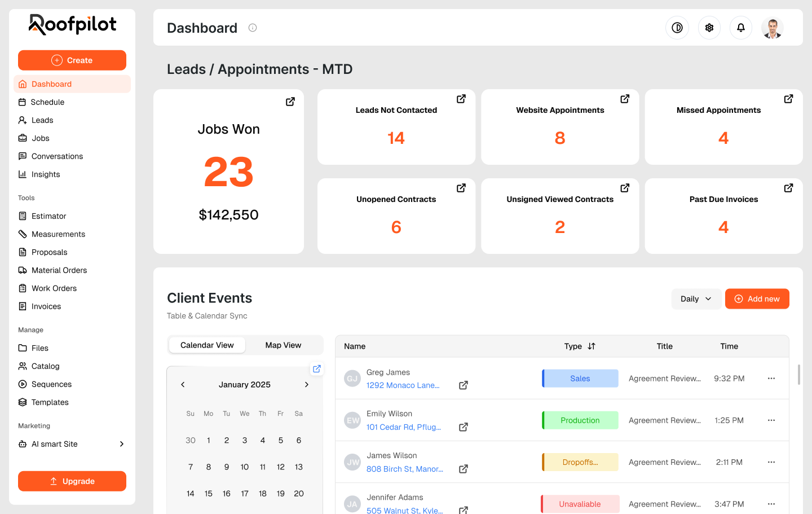Click the info icon beside Dashboard title
The image size is (812, 514).
pos(253,28)
